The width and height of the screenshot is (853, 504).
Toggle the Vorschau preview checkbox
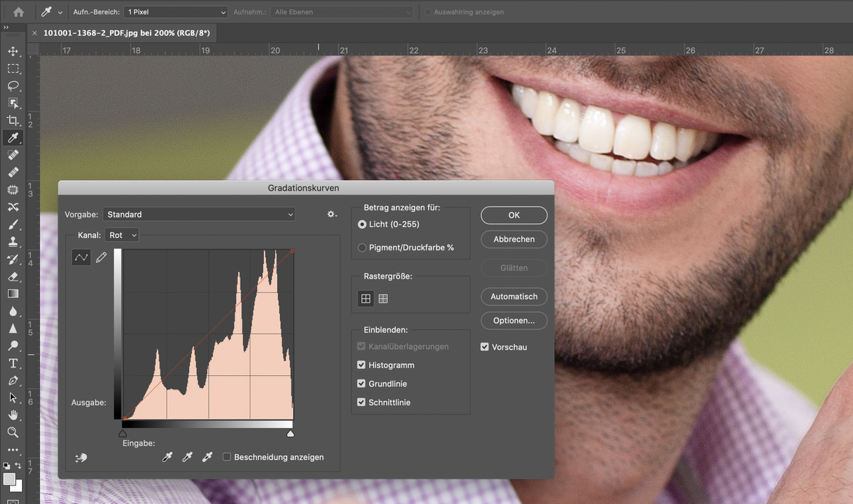[x=485, y=347]
